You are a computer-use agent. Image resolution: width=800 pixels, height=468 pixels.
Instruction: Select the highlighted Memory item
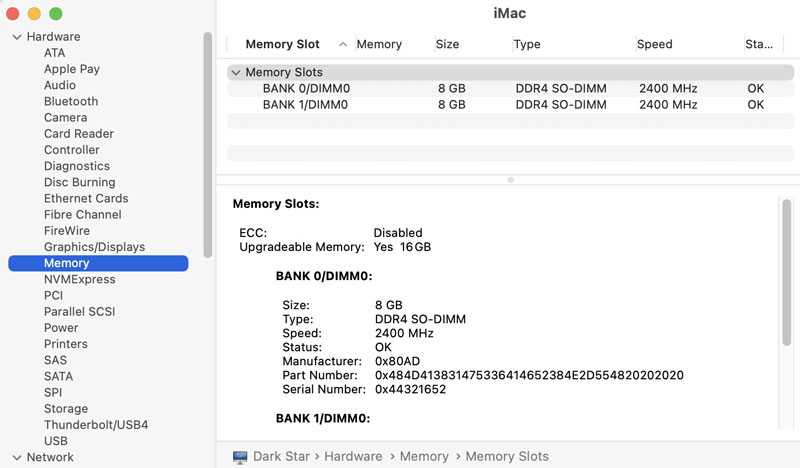click(98, 263)
